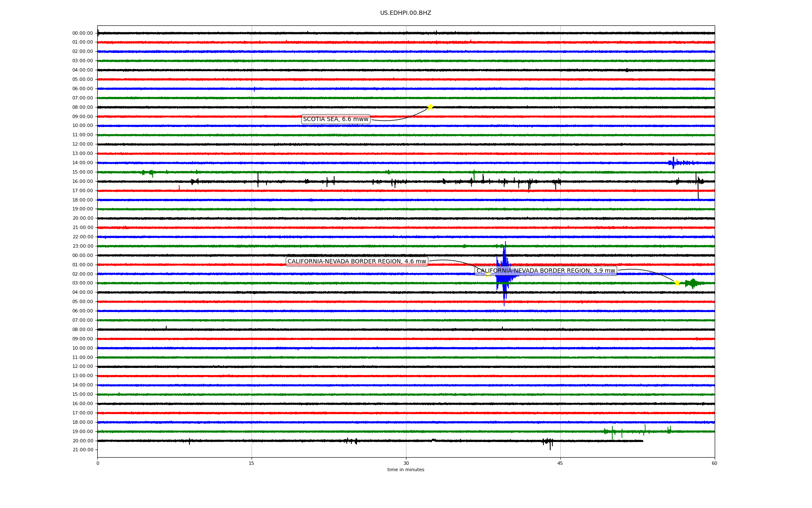
Task: Click the x-axis tick label 15
Action: (x=252, y=463)
